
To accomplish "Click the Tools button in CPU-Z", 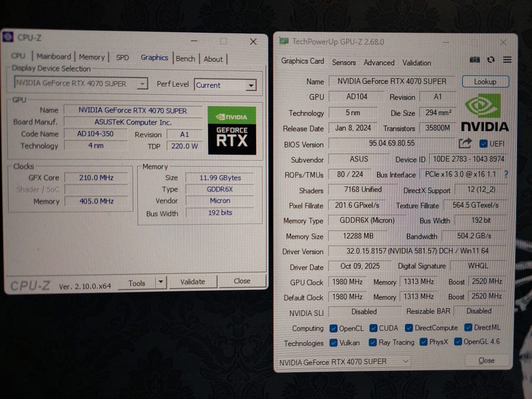I will [x=137, y=283].
